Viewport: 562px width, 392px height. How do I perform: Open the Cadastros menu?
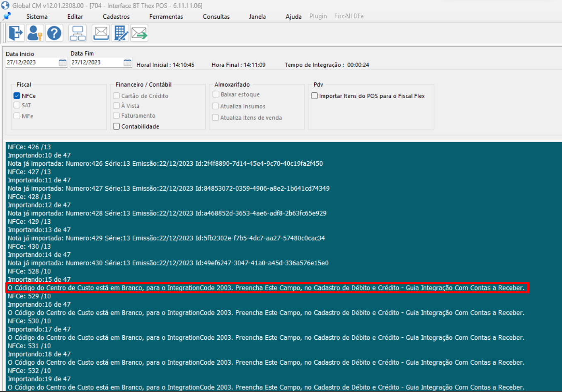[116, 17]
